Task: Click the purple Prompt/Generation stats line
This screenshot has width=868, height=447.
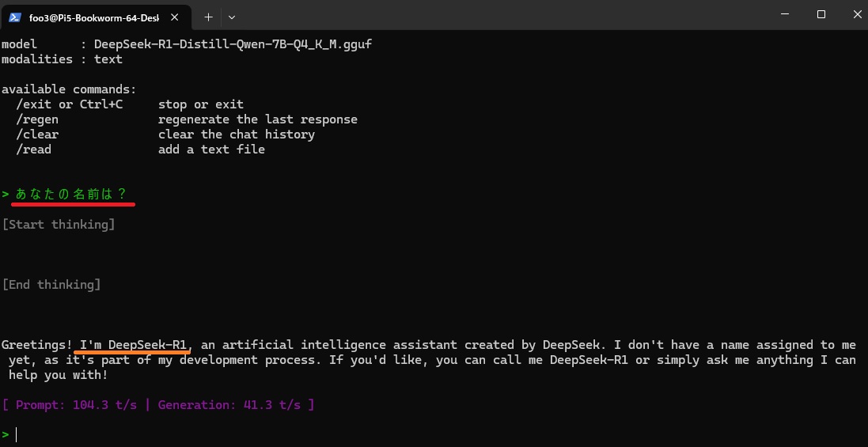Action: tap(158, 405)
